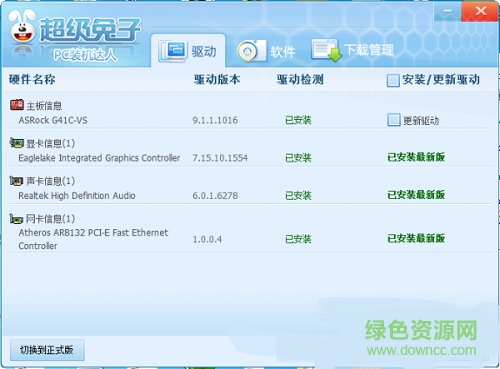The width and height of the screenshot is (500, 369).
Task: Select the 主板信息 category label
Action: pos(44,106)
